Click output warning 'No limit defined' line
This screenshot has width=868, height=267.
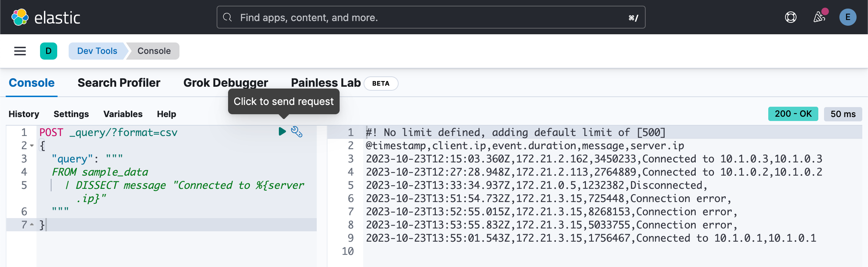click(x=516, y=132)
